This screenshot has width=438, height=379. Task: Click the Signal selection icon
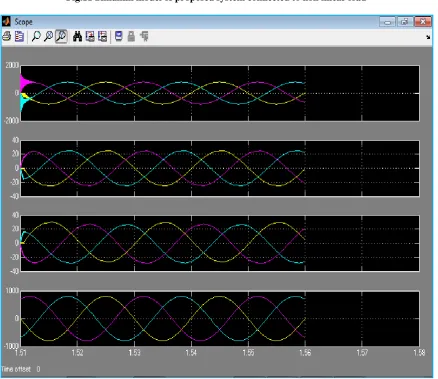coord(144,36)
